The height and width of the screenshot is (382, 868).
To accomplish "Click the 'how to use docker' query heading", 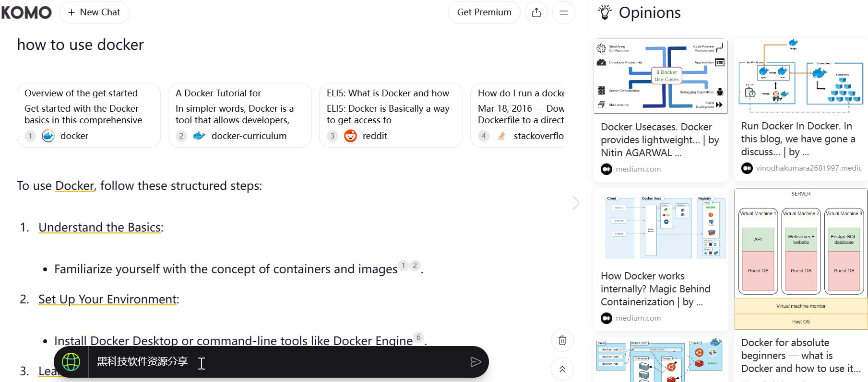I will (81, 45).
